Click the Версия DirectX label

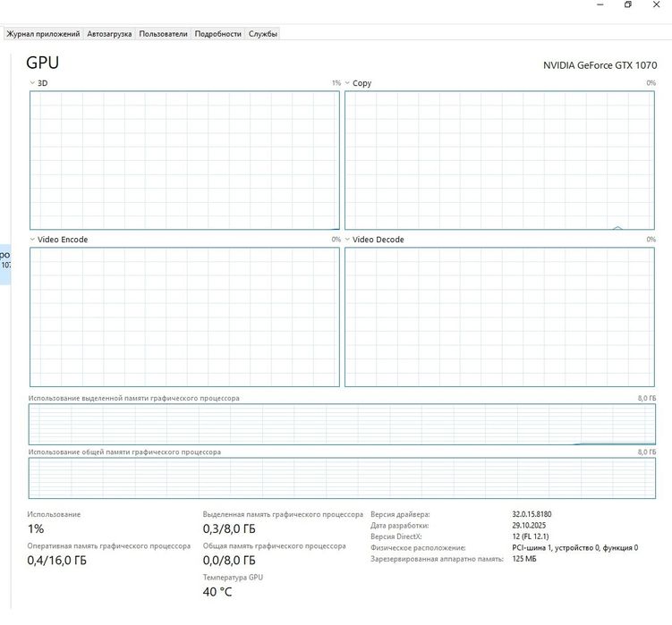point(396,536)
